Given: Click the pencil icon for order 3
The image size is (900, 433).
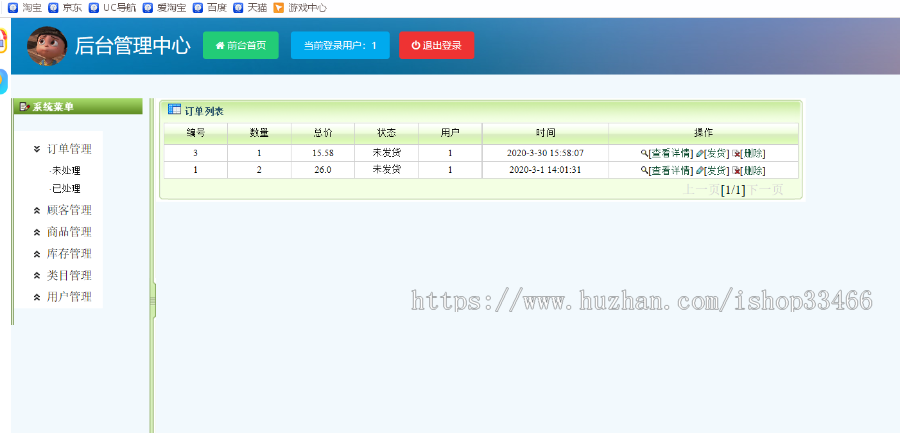Looking at the screenshot, I should pyautogui.click(x=699, y=153).
